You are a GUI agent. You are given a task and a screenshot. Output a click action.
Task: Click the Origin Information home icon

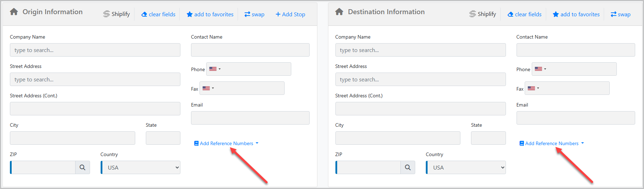14,12
